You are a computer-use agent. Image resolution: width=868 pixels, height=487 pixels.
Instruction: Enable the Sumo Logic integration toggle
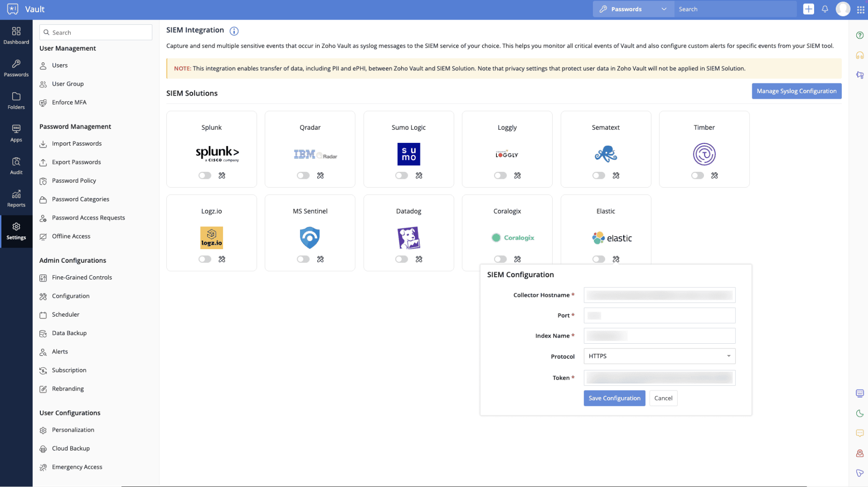click(x=402, y=176)
